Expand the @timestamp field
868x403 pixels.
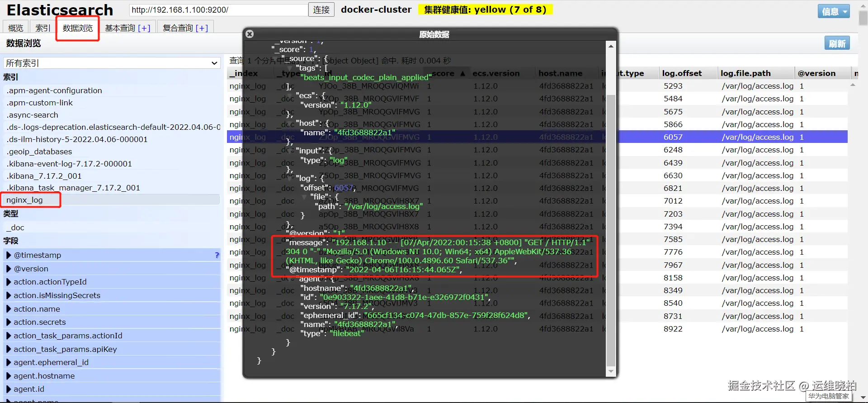[9, 255]
